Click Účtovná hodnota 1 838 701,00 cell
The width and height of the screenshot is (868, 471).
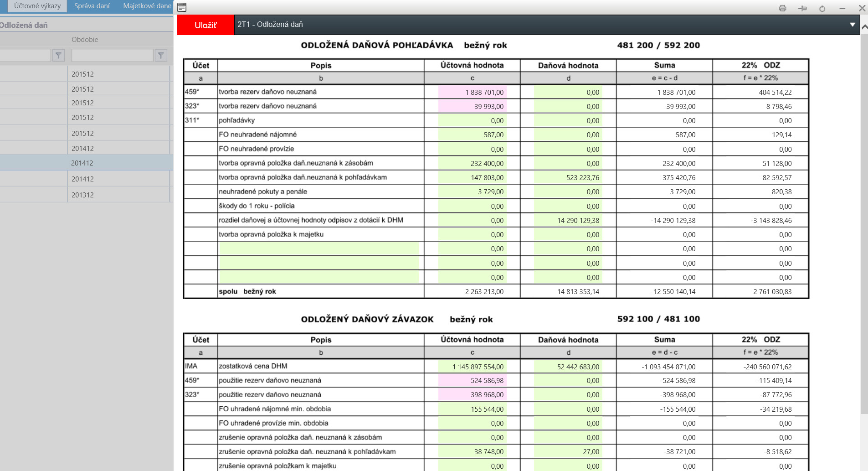tap(473, 92)
